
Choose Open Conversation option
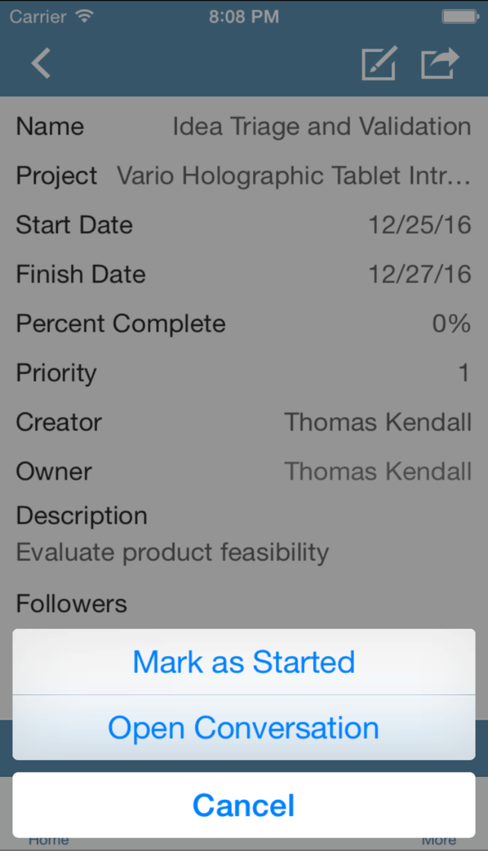pyautogui.click(x=244, y=728)
